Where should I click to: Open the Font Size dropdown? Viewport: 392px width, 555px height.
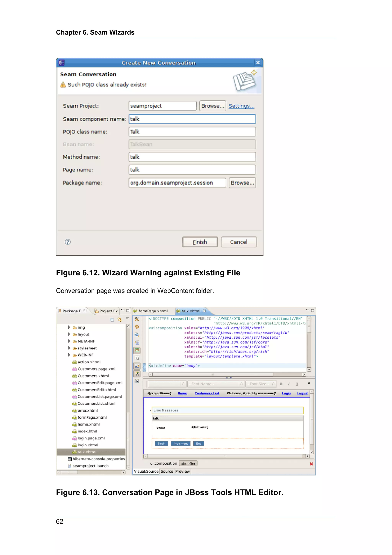pos(261,384)
